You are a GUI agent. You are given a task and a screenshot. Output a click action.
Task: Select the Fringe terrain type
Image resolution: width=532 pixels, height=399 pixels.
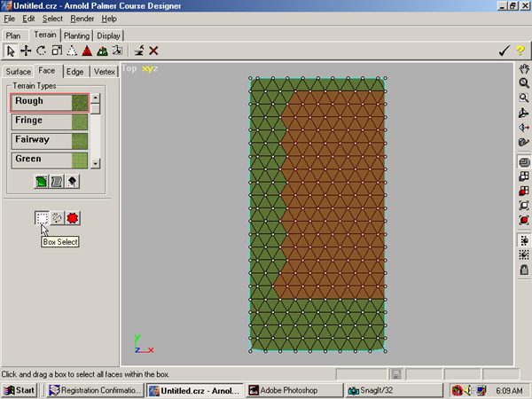[50, 121]
